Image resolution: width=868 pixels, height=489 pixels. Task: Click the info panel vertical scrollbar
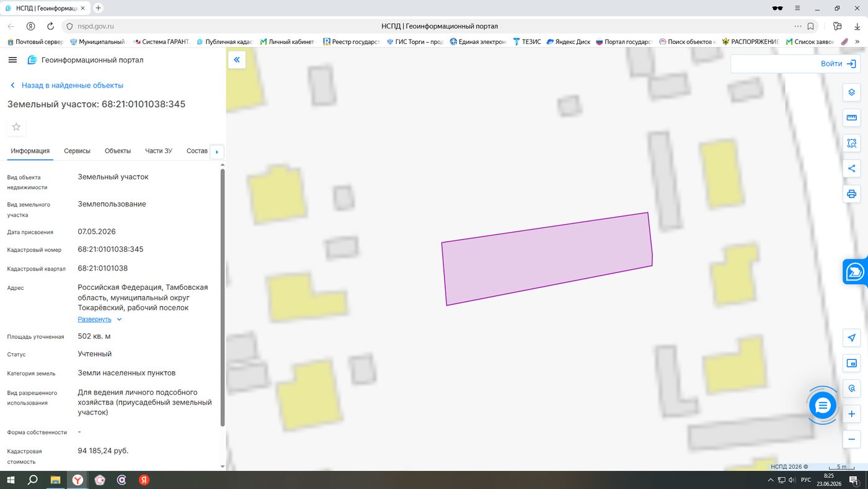pos(223,298)
